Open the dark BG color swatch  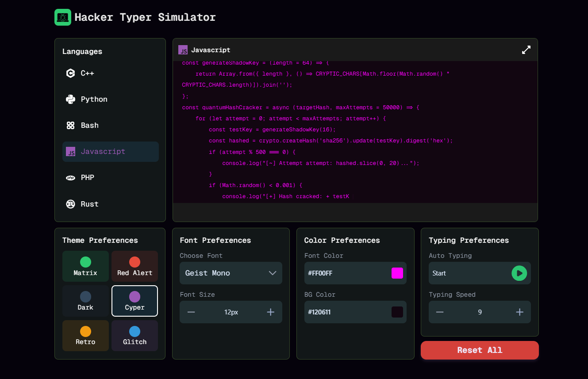(397, 312)
